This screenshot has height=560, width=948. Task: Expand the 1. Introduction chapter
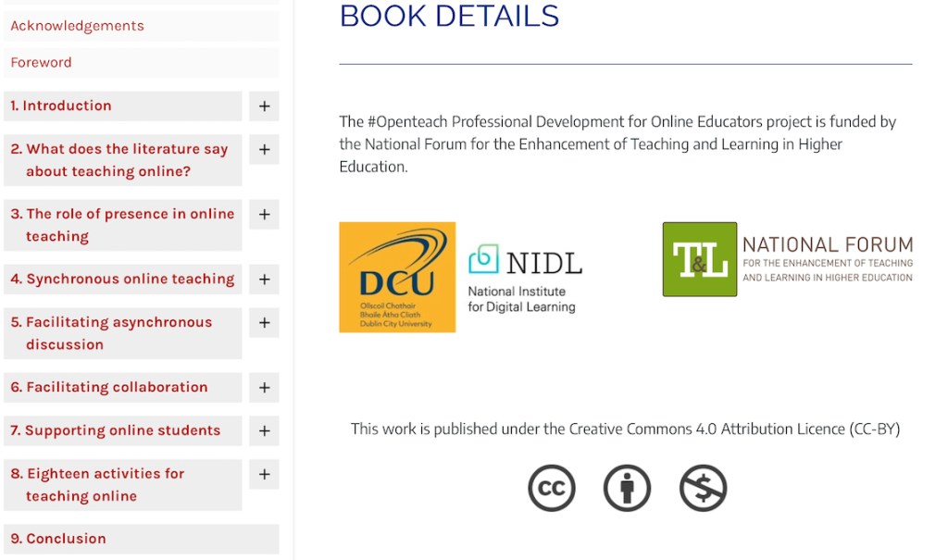coord(264,106)
